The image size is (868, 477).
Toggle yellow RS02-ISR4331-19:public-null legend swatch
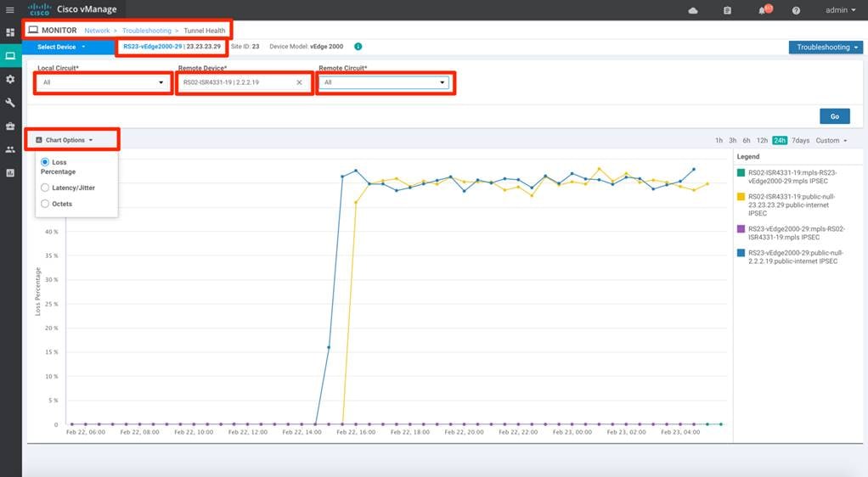point(741,196)
